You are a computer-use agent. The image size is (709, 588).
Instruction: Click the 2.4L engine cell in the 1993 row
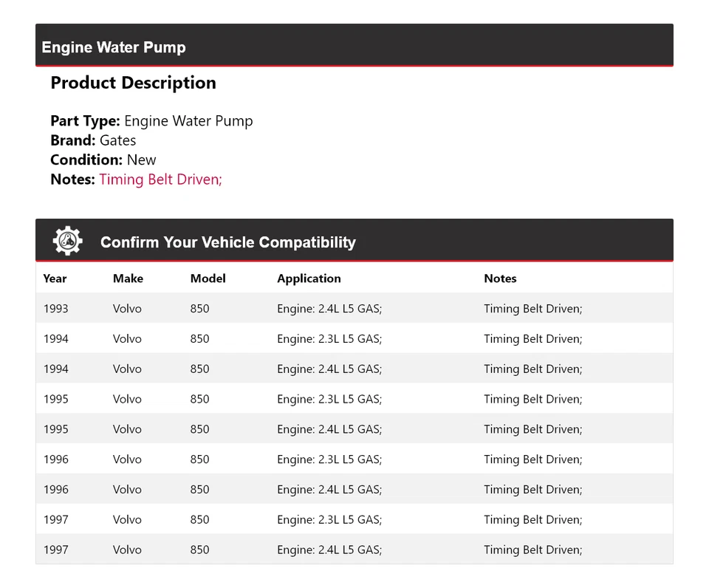pos(329,309)
